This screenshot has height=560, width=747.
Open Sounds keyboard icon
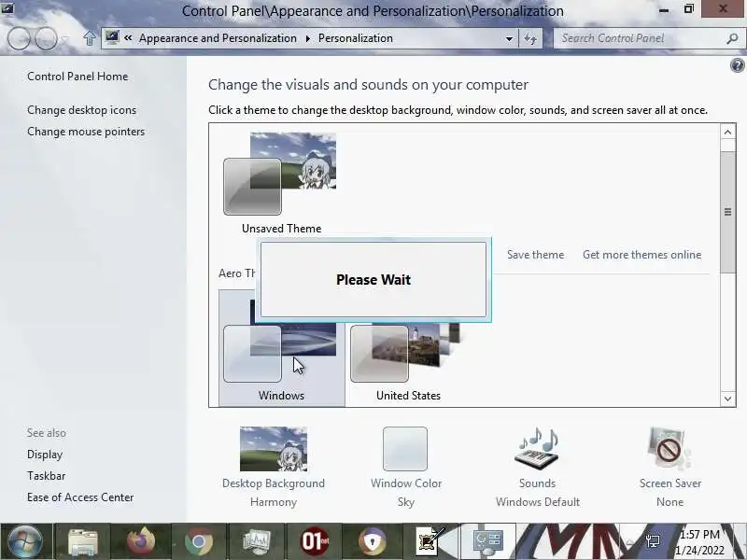pyautogui.click(x=538, y=449)
